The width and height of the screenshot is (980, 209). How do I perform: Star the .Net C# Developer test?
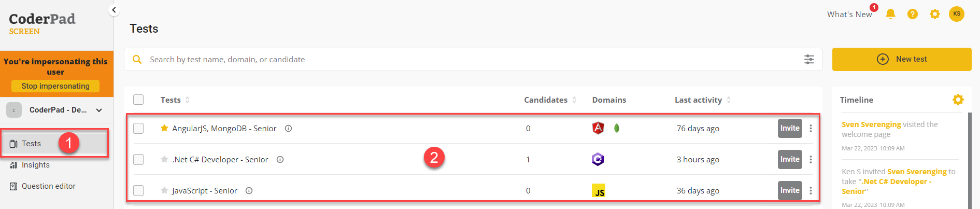click(164, 159)
